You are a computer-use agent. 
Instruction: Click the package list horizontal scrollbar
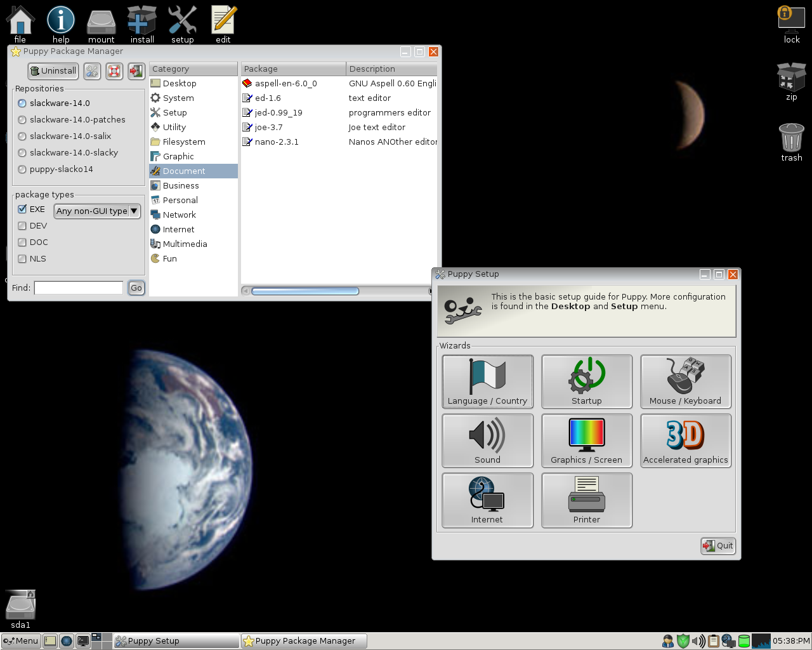click(x=305, y=291)
